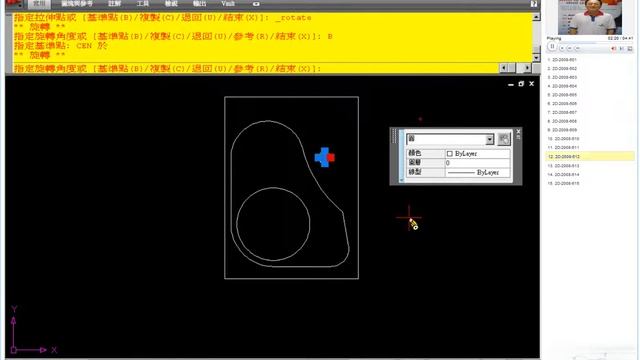Pause the video playback
This screenshot has height=360, width=640.
tap(552, 47)
